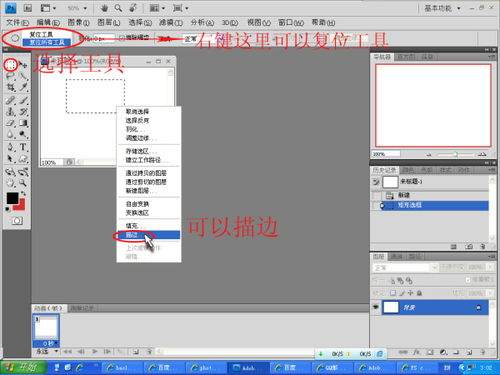Click Hand tool in application bar
This screenshot has width=500, height=375.
(x=104, y=8)
